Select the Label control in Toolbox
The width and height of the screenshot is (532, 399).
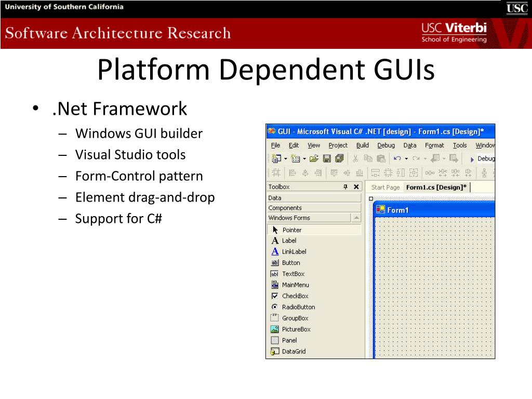click(x=314, y=241)
